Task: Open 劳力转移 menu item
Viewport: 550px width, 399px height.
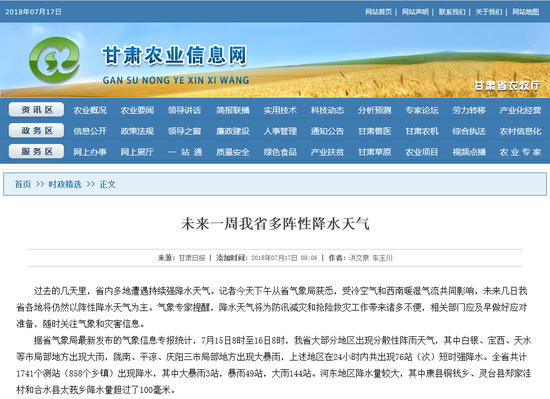Action: click(469, 110)
